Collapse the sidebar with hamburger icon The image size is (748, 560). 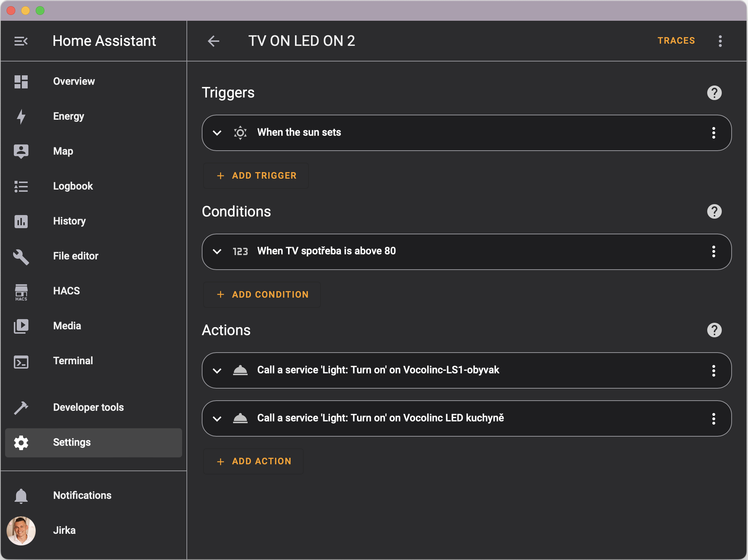21,41
